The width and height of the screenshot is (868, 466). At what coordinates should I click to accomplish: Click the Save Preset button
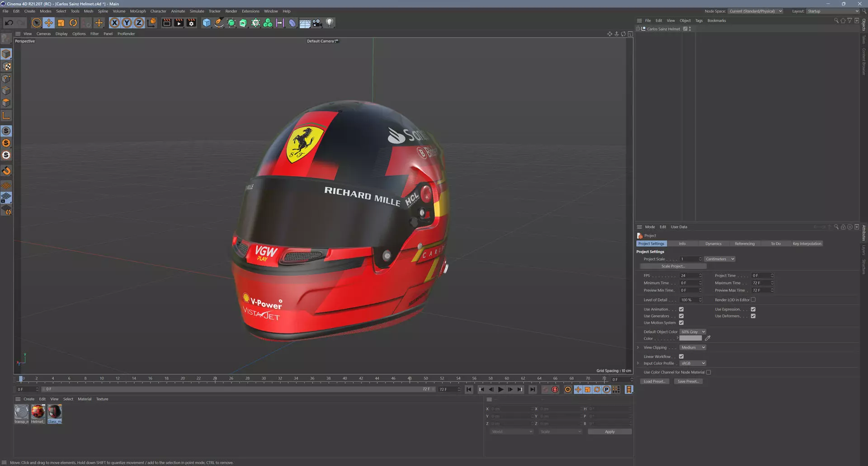tap(688, 381)
